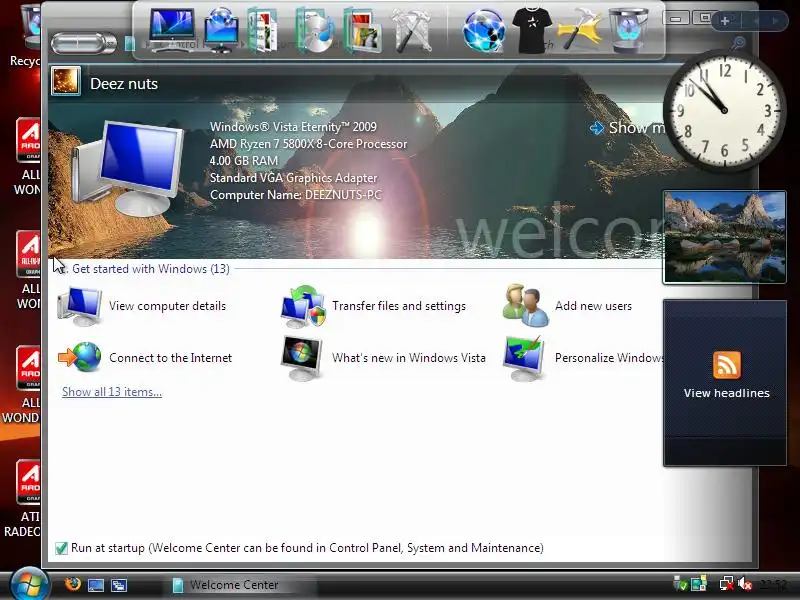Click the Add new users icon
This screenshot has height=600, width=800.
pos(526,305)
